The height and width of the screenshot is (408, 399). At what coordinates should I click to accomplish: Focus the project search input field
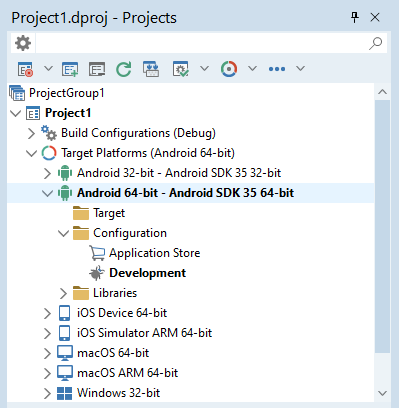click(201, 43)
